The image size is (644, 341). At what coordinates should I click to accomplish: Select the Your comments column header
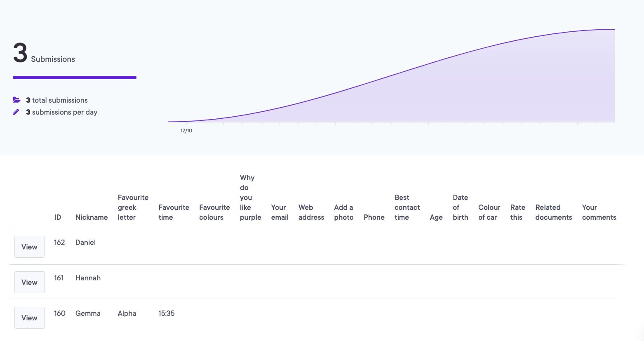(599, 212)
